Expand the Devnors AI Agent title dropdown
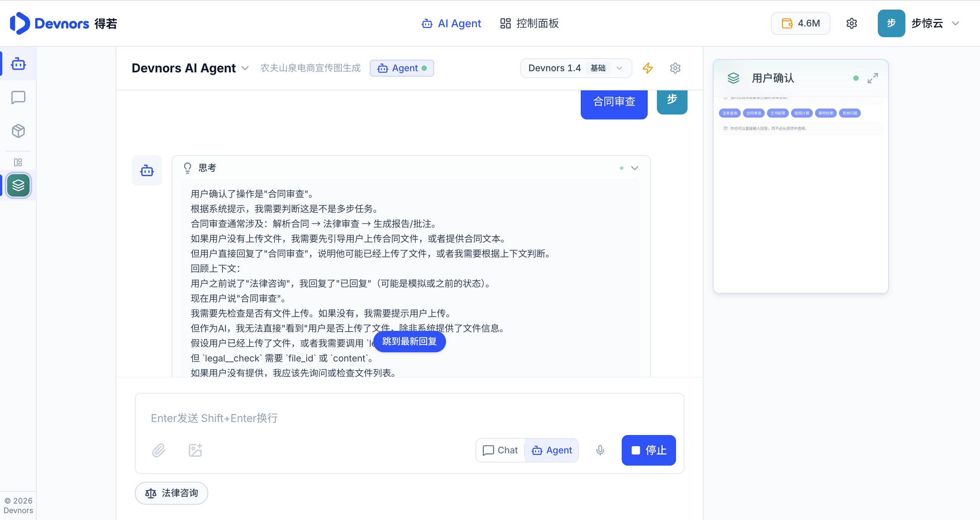The image size is (980, 520). (245, 68)
